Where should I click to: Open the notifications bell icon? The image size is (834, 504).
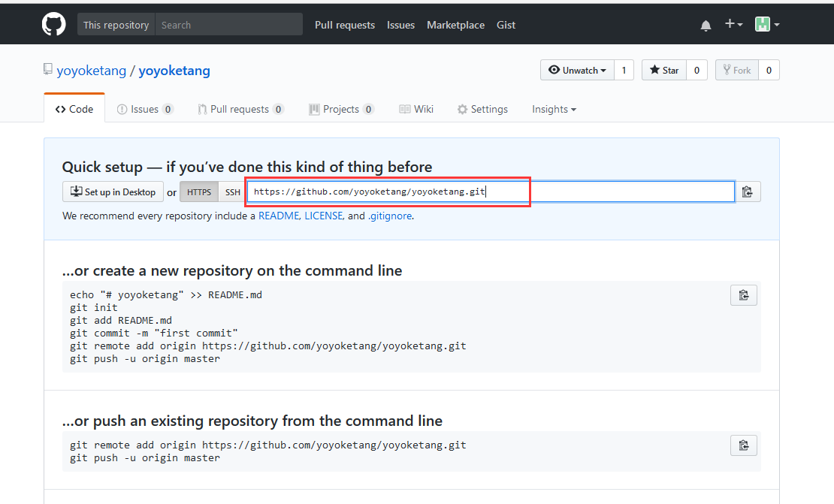[706, 26]
